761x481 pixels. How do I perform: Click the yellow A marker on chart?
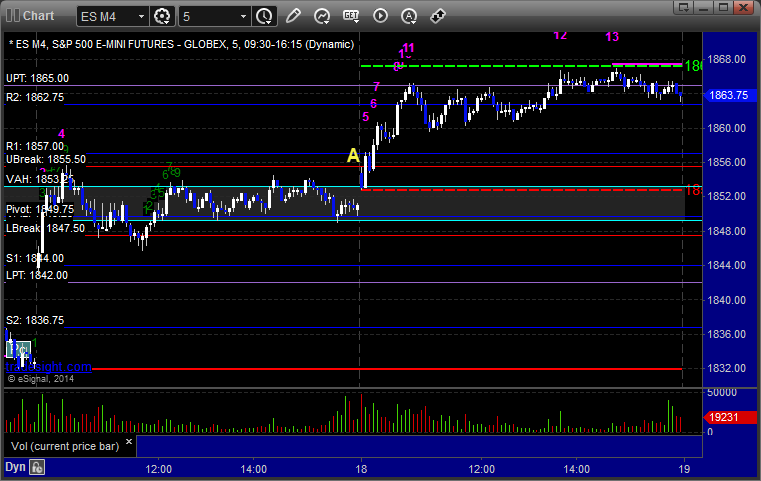click(353, 156)
